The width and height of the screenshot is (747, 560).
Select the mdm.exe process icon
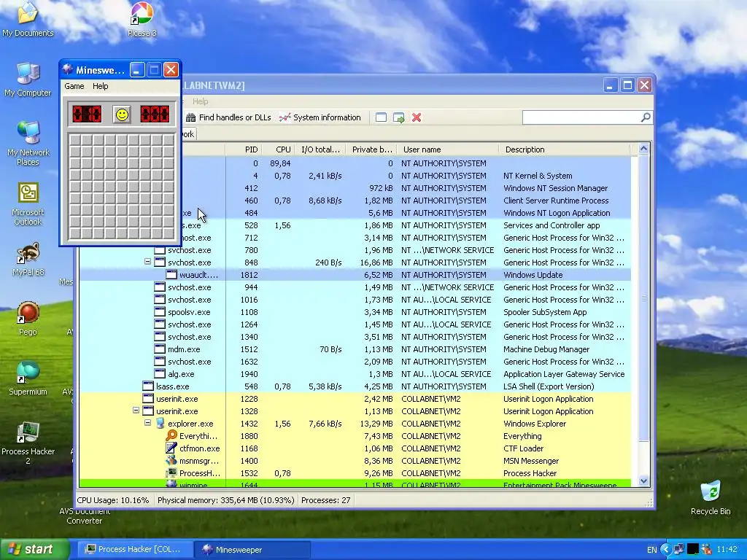pos(160,349)
